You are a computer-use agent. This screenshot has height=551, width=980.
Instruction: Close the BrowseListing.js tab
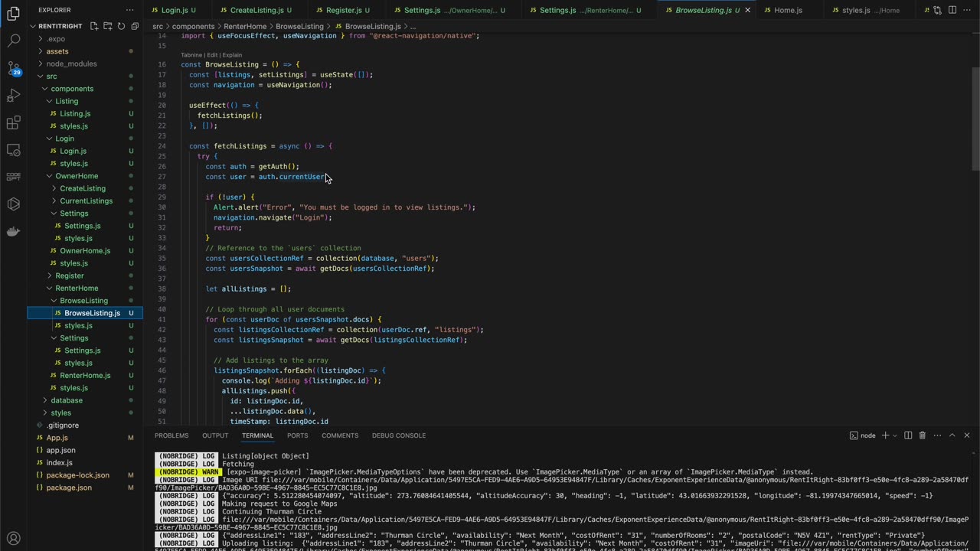[747, 10]
